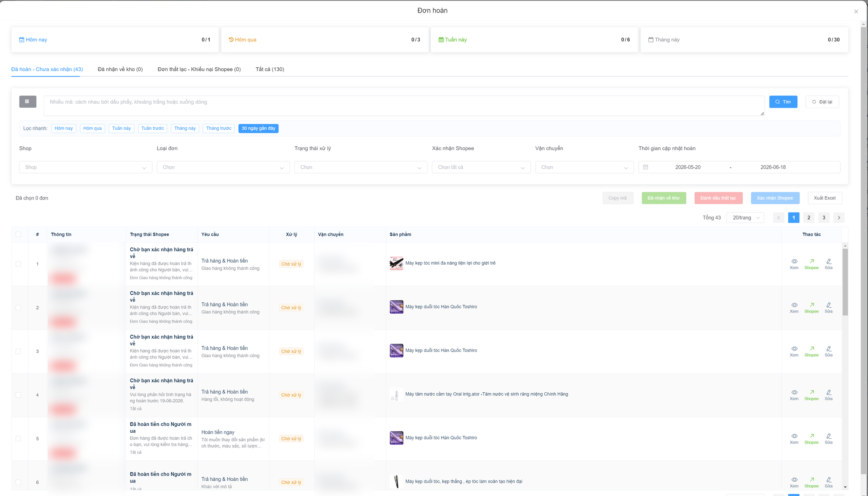The height and width of the screenshot is (496, 868).
Task: Check the checkbox for row 1
Action: (x=18, y=264)
